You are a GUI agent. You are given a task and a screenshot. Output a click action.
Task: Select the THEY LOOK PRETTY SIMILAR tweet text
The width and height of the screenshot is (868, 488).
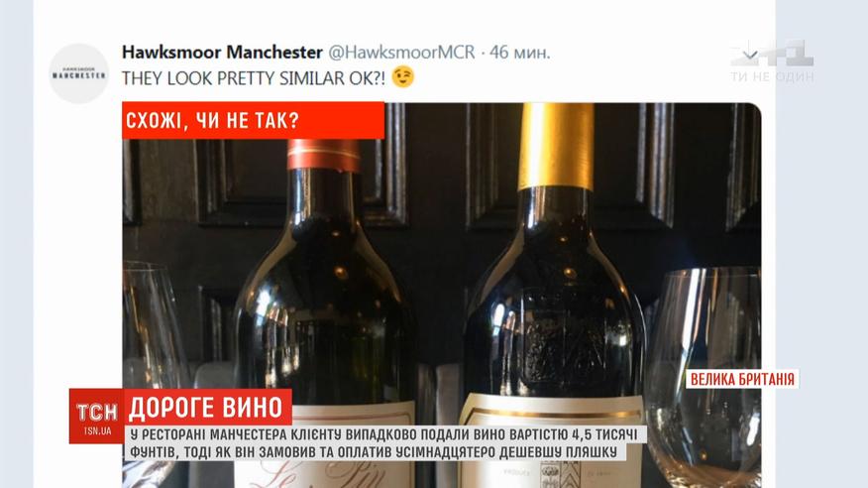coord(253,78)
